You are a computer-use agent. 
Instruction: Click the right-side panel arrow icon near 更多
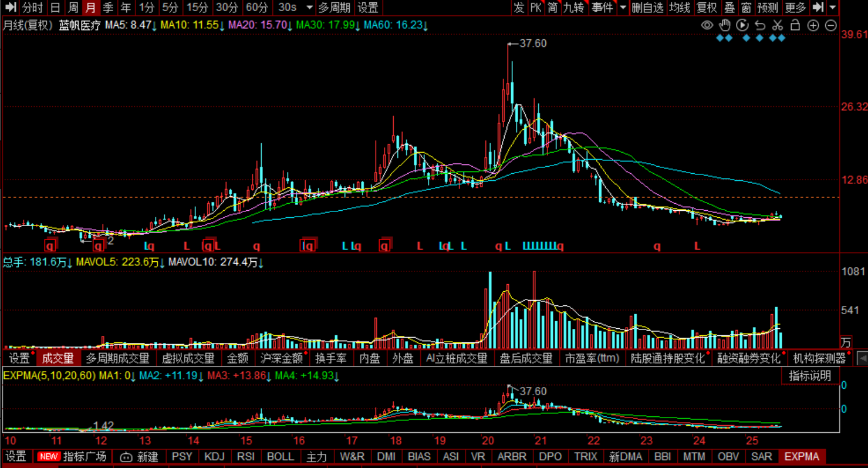818,8
